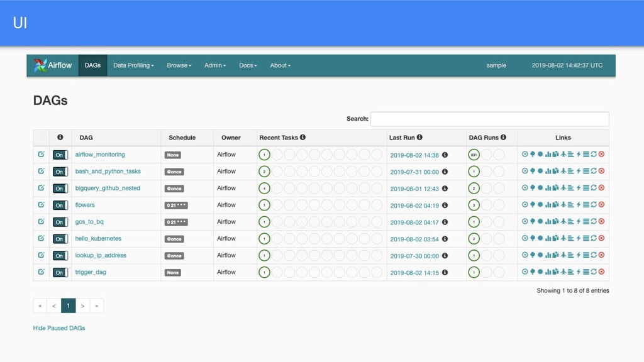Open Tree View for bash_and_python_tasks
The width and height of the screenshot is (644, 362).
point(532,171)
